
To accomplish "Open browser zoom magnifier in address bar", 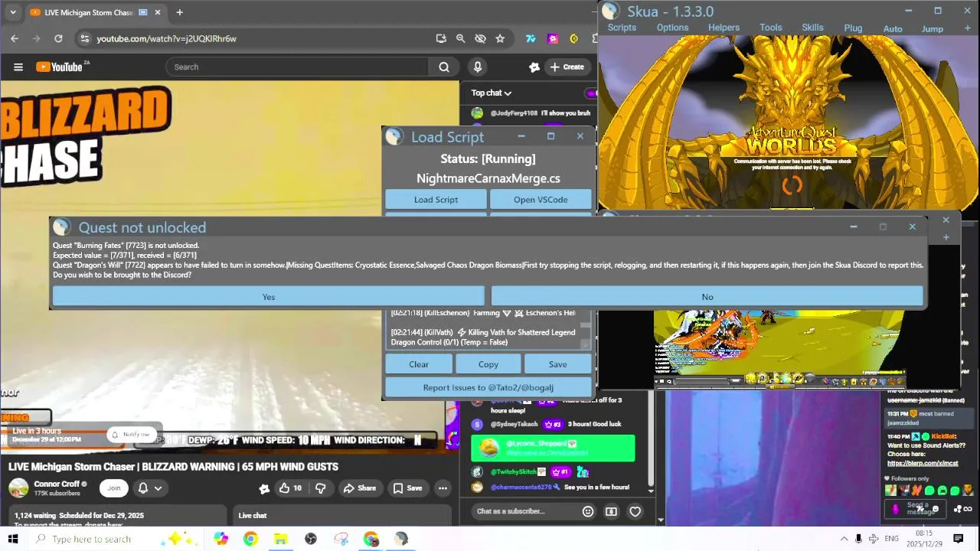I will 460,38.
